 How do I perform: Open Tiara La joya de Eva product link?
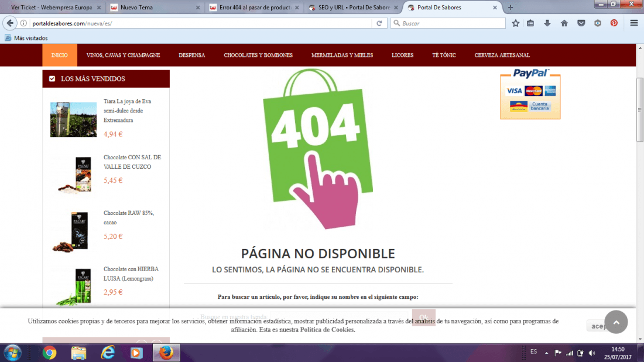pos(127,111)
